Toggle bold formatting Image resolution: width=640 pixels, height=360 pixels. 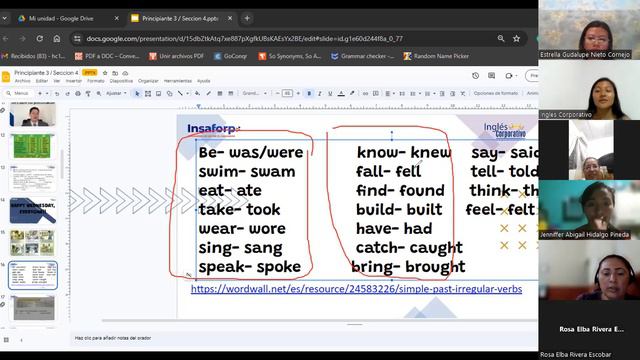tap(309, 93)
